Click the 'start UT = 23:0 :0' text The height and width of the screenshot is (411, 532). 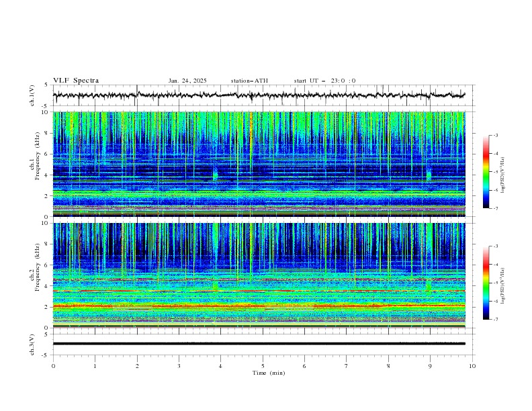(324, 81)
